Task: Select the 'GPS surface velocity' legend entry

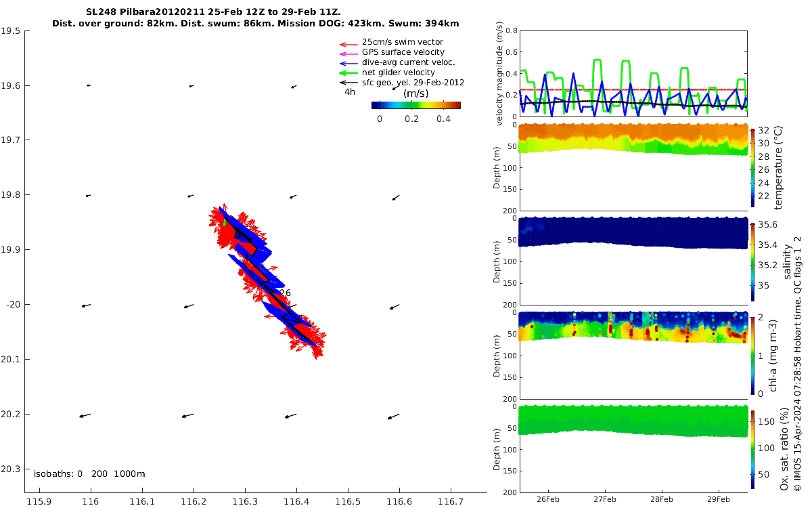Action: point(392,52)
